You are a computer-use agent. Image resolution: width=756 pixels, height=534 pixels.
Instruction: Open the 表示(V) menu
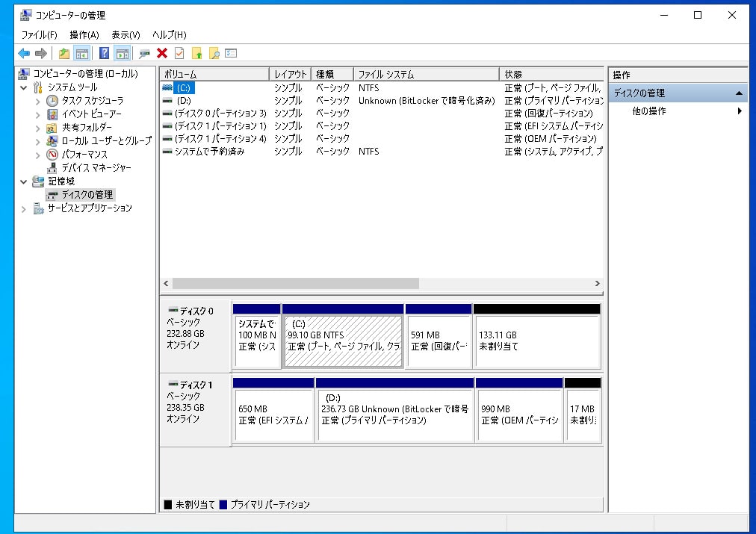(126, 35)
